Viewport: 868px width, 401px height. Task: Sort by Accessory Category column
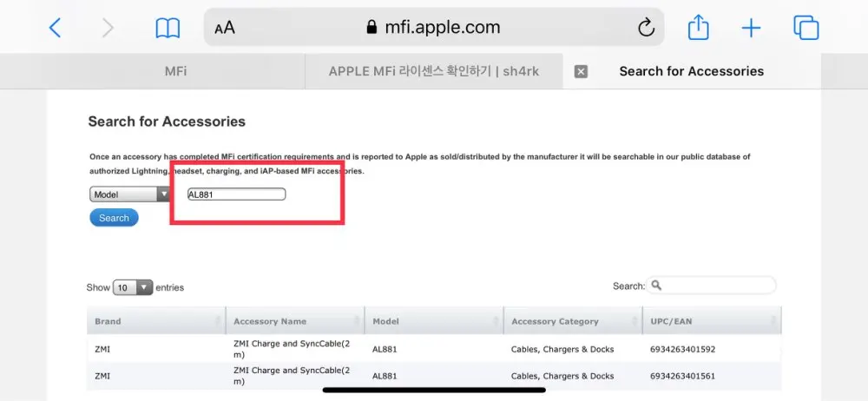573,321
